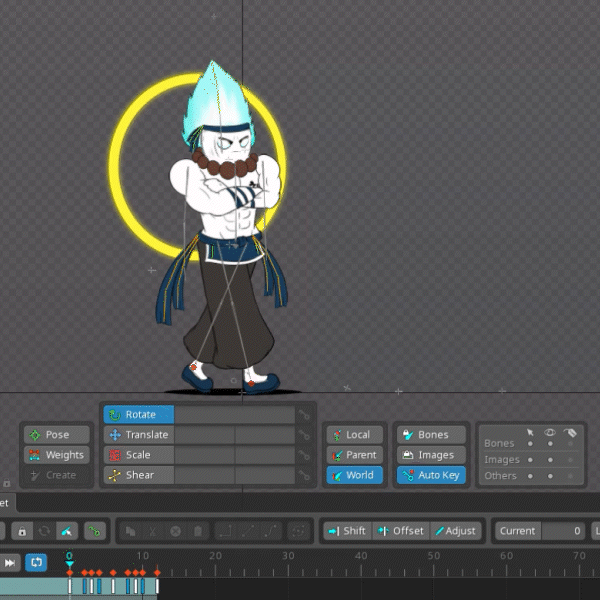This screenshot has width=600, height=600.
Task: Click the padlock icon in timeline toolbar
Action: [x=22, y=531]
